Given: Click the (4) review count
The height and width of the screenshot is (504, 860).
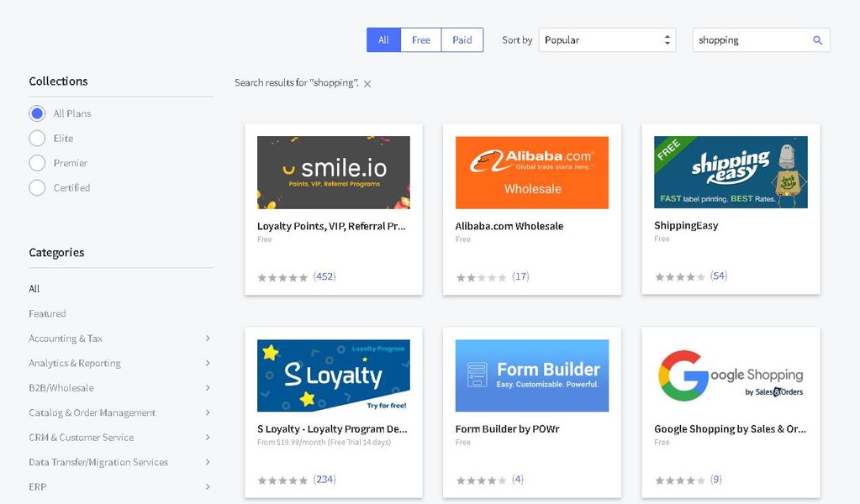Looking at the screenshot, I should point(518,480).
